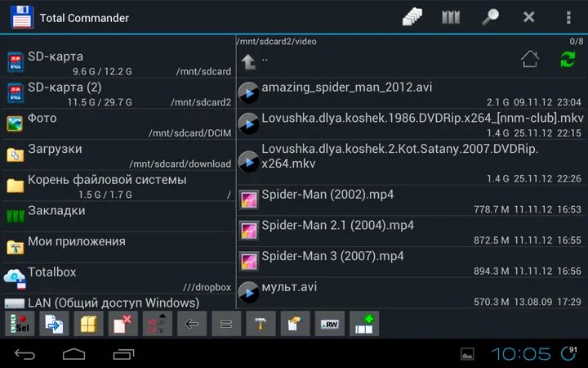Tap the pack to ZIP toolbar button
Image resolution: width=588 pixels, height=368 pixels.
pyautogui.click(x=88, y=323)
